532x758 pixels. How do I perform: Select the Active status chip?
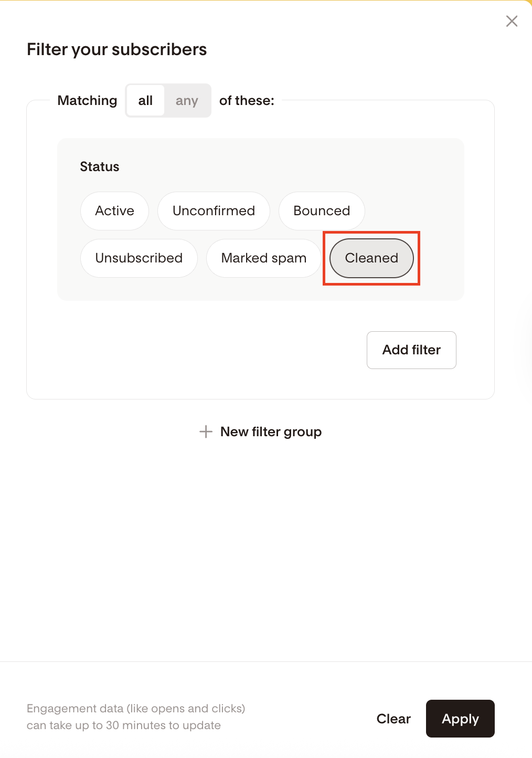114,211
